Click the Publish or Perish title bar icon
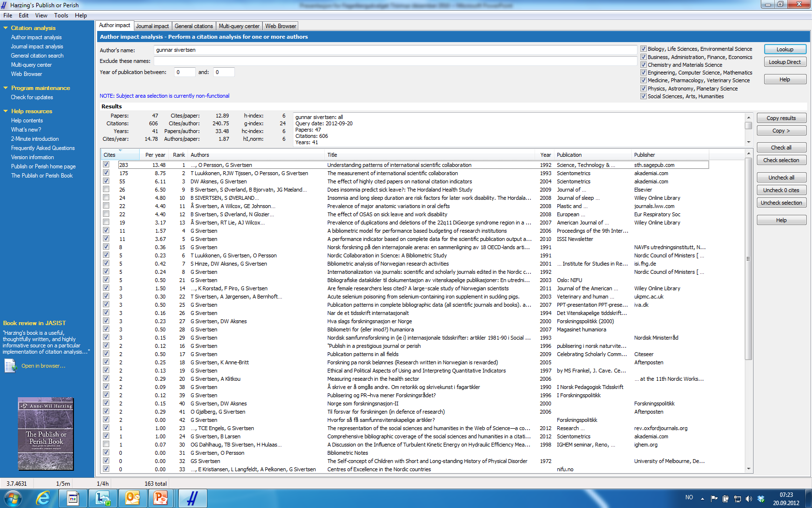 [4, 5]
